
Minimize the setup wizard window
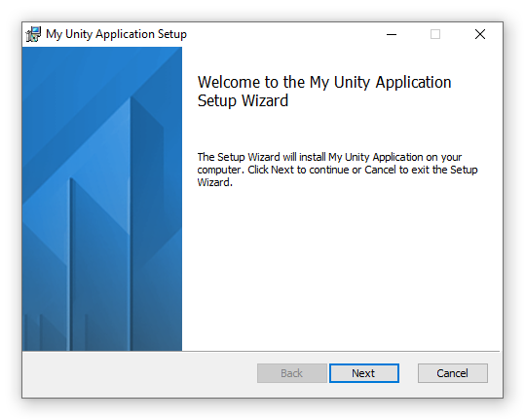tap(392, 34)
